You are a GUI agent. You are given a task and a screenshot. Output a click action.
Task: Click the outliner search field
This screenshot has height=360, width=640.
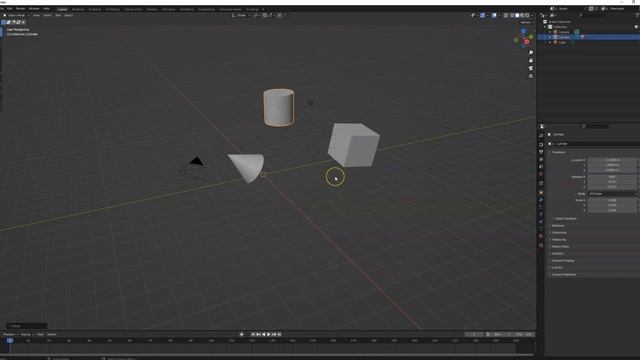tap(591, 15)
